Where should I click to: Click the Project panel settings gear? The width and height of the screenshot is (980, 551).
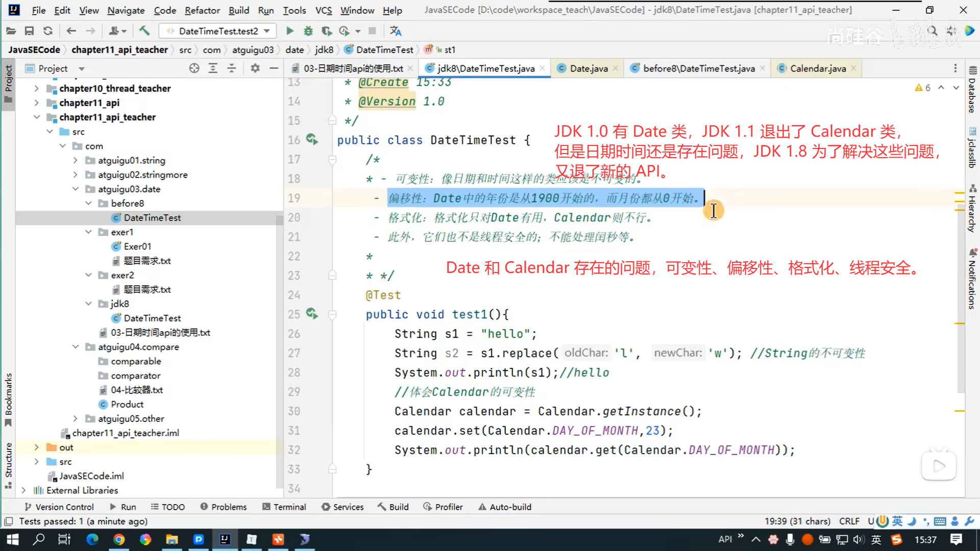[255, 68]
